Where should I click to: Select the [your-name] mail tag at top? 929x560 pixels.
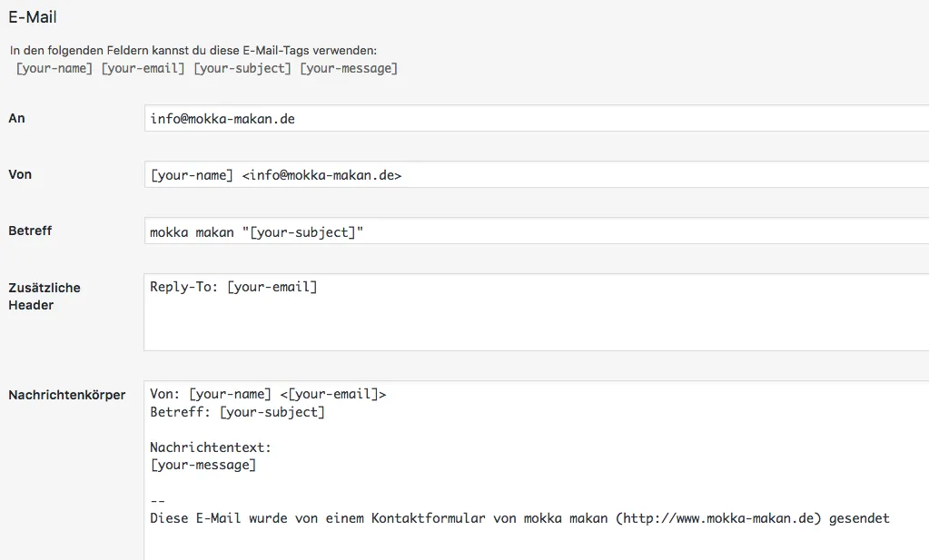click(x=54, y=69)
